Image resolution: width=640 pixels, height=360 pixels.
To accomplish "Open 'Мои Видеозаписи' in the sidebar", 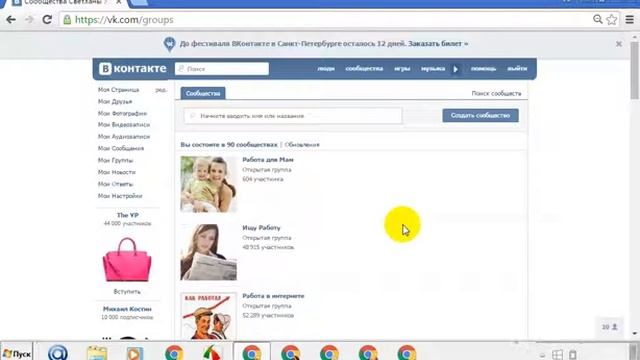I will 124,125.
